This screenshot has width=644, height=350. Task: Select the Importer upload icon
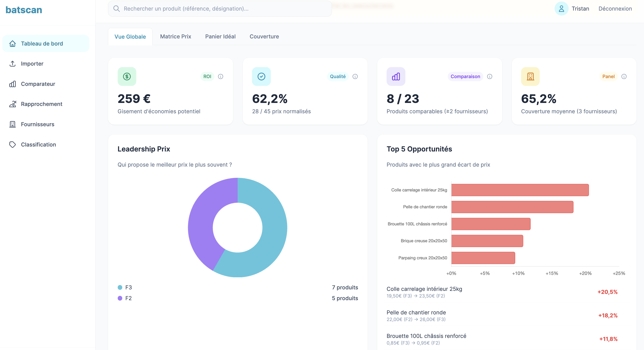tap(13, 64)
